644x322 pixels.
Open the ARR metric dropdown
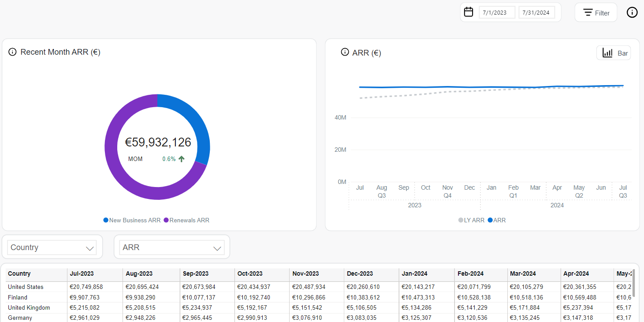click(172, 247)
